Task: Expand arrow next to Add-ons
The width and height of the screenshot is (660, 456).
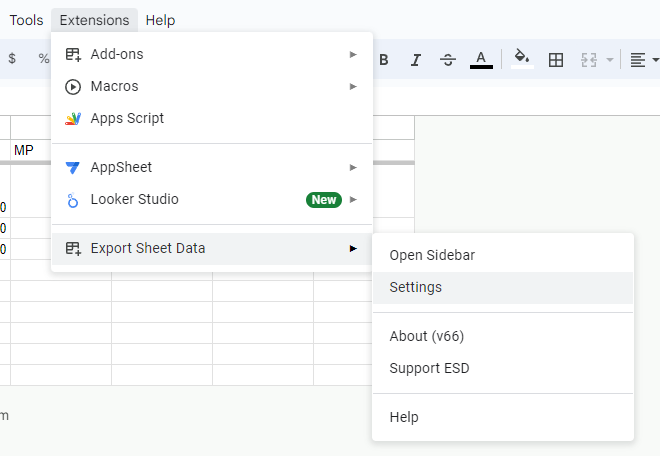Action: click(x=353, y=54)
